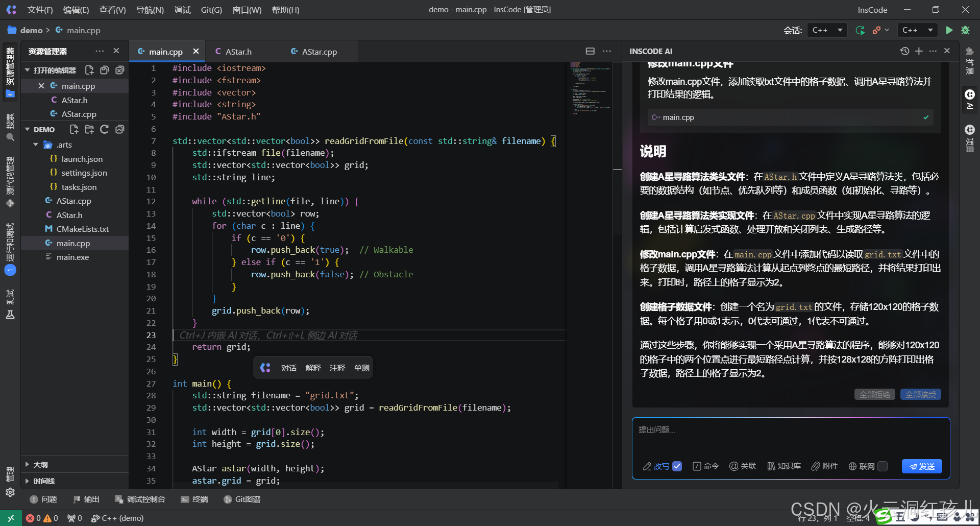Open AI chat history clock icon
The image size is (980, 526).
(x=904, y=51)
